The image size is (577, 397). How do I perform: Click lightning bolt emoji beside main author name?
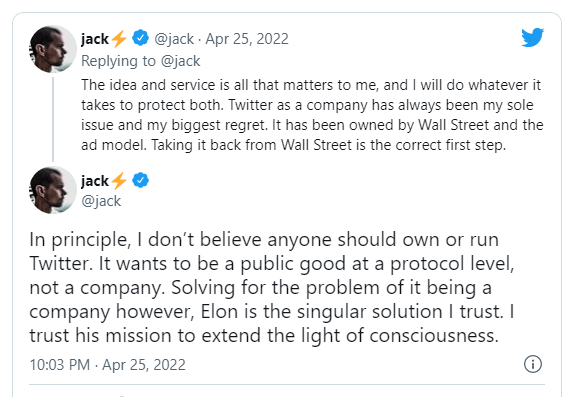(118, 181)
